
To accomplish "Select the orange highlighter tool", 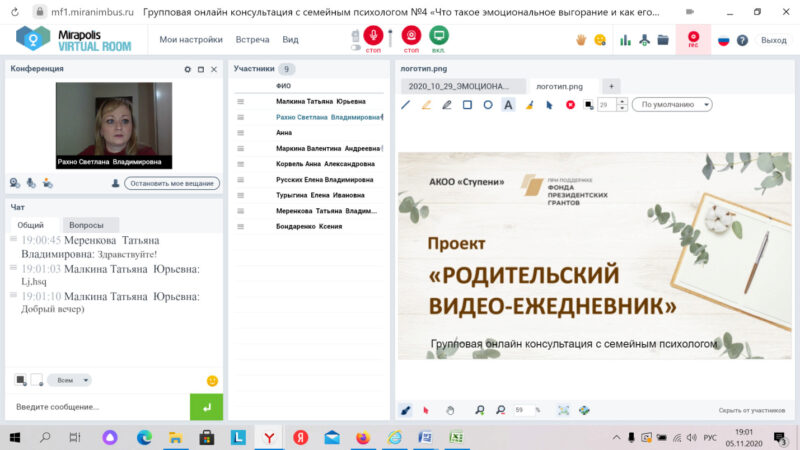I will (426, 105).
